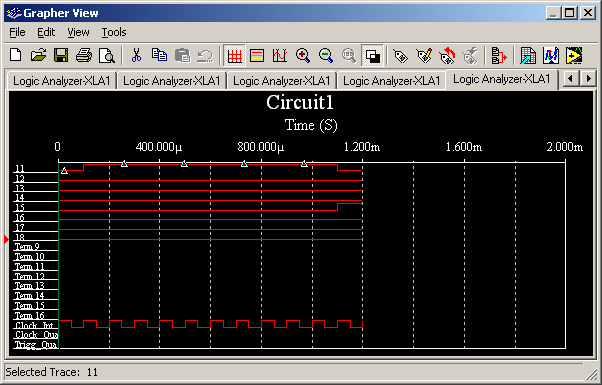Screen dimensions: 602x385
Task: Click the 400.000µ axis value
Action: pos(159,147)
